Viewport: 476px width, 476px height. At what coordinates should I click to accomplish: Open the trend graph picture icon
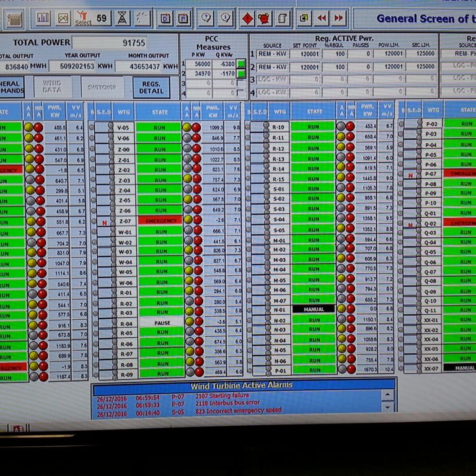pos(63,18)
